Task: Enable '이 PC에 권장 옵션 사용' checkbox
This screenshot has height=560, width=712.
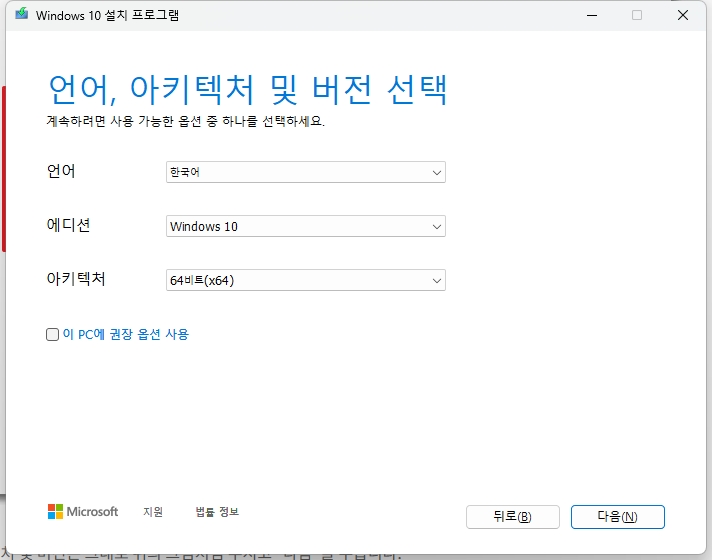Action: [52, 335]
